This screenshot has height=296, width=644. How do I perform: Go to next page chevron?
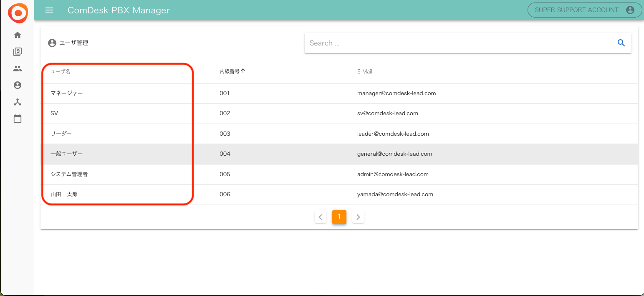point(358,217)
